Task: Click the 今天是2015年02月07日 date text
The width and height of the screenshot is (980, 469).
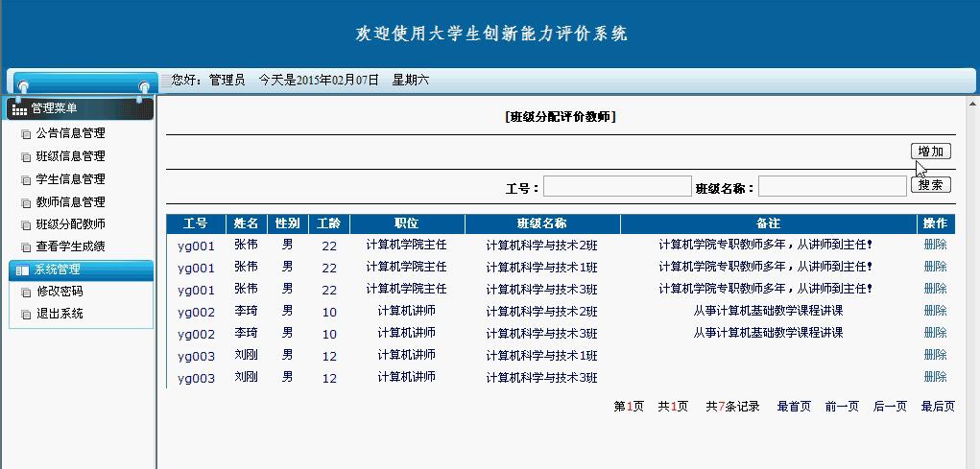Action: click(x=319, y=80)
